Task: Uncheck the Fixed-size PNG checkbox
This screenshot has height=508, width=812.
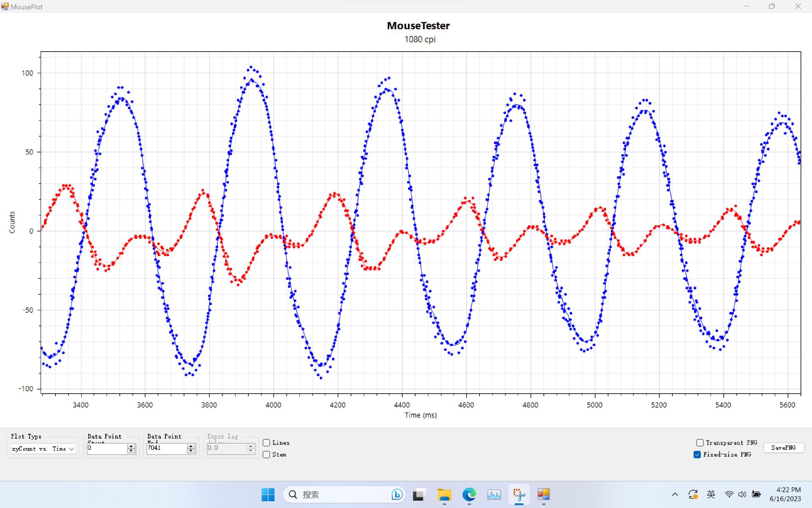Action: pyautogui.click(x=697, y=455)
